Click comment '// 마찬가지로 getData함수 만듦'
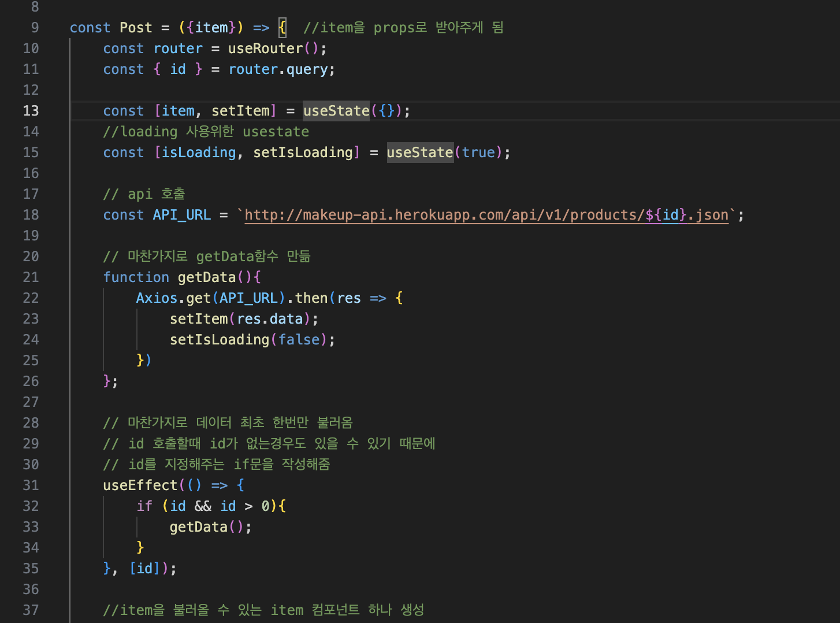This screenshot has height=623, width=840. pyautogui.click(x=207, y=257)
